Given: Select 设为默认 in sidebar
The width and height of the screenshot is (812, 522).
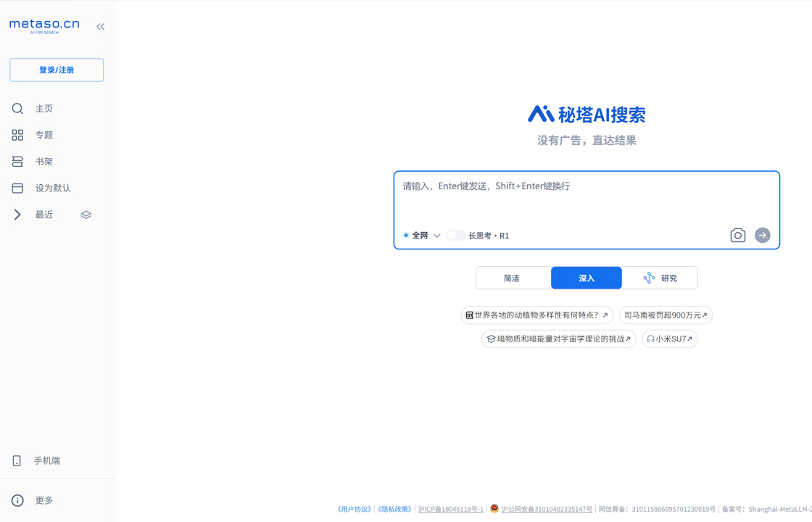Looking at the screenshot, I should [53, 188].
